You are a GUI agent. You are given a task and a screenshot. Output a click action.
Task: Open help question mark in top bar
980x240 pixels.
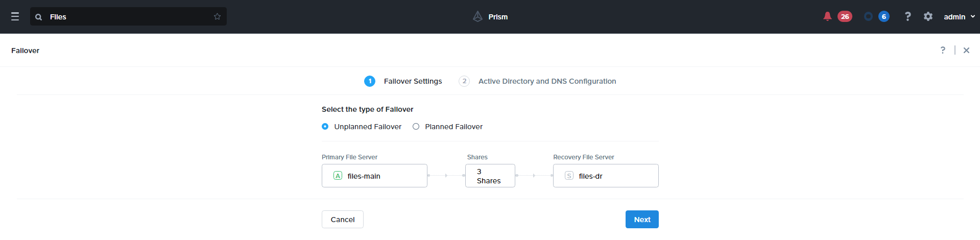[907, 17]
